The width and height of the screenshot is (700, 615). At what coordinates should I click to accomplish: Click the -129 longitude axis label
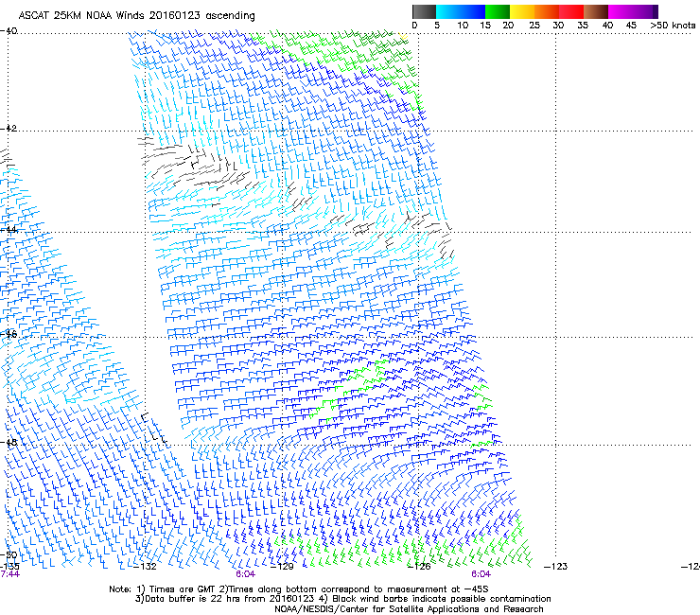(x=282, y=567)
